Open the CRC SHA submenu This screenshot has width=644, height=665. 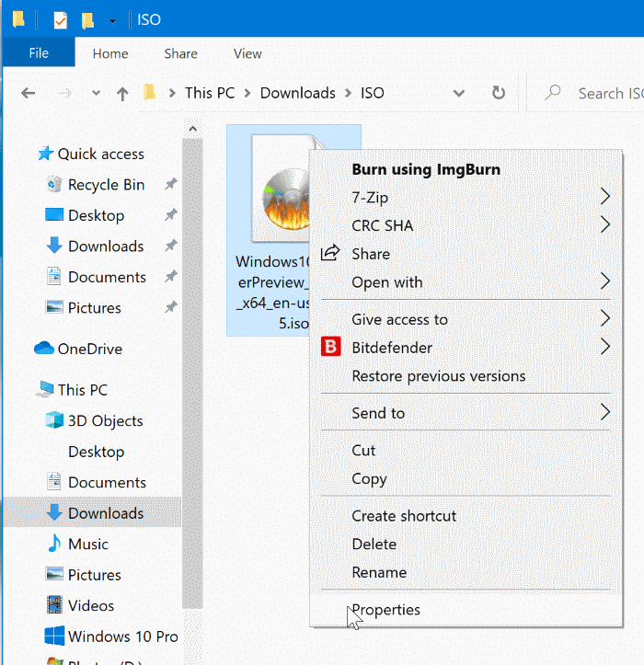click(466, 225)
